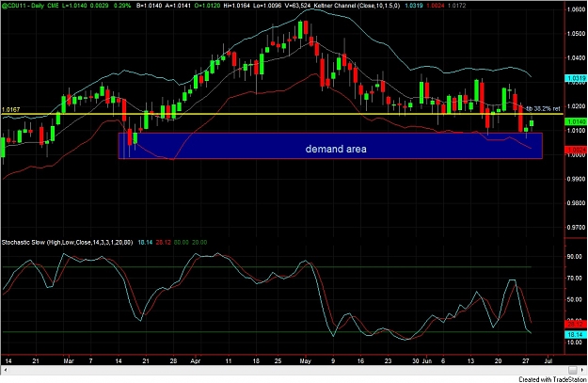The image size is (588, 383).
Task: Click the 0.9900 price axis label
Action: pyautogui.click(x=576, y=179)
